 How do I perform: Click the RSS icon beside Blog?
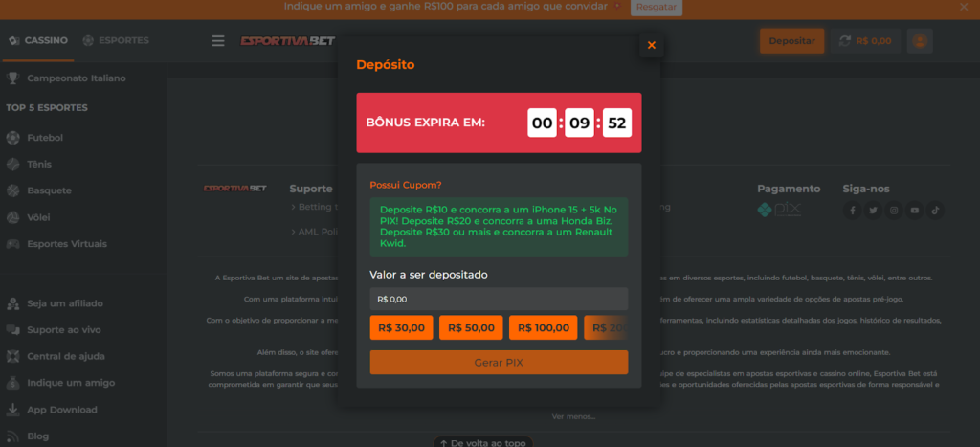pyautogui.click(x=12, y=436)
